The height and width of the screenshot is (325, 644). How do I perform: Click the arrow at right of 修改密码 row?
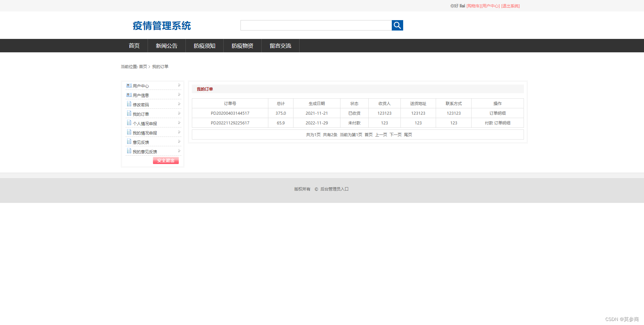[x=179, y=104]
